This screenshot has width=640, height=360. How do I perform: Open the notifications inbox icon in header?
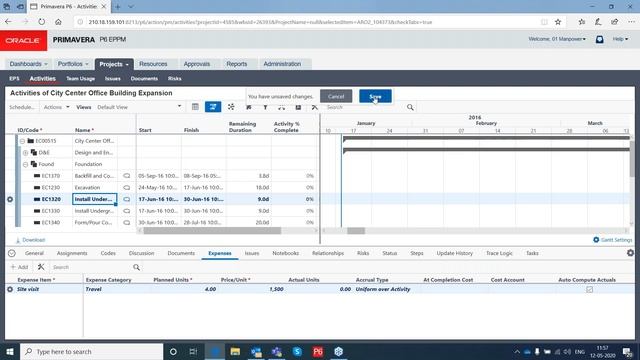pos(599,39)
